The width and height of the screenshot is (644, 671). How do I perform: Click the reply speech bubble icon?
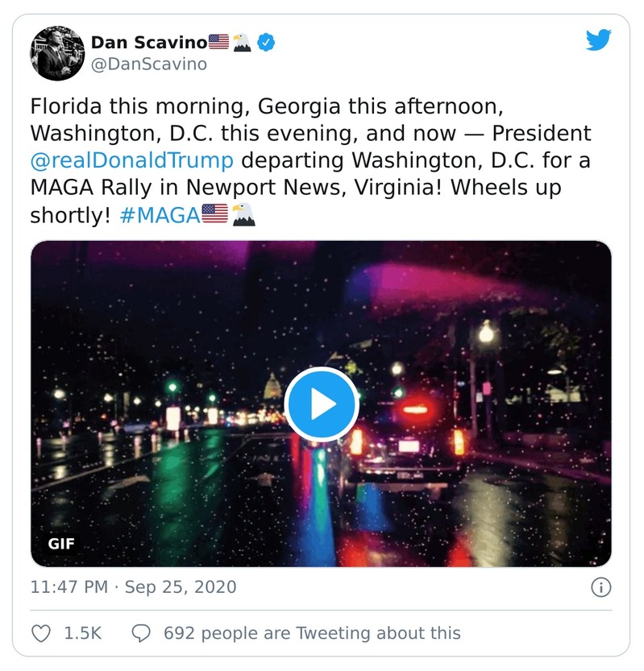coord(141,633)
